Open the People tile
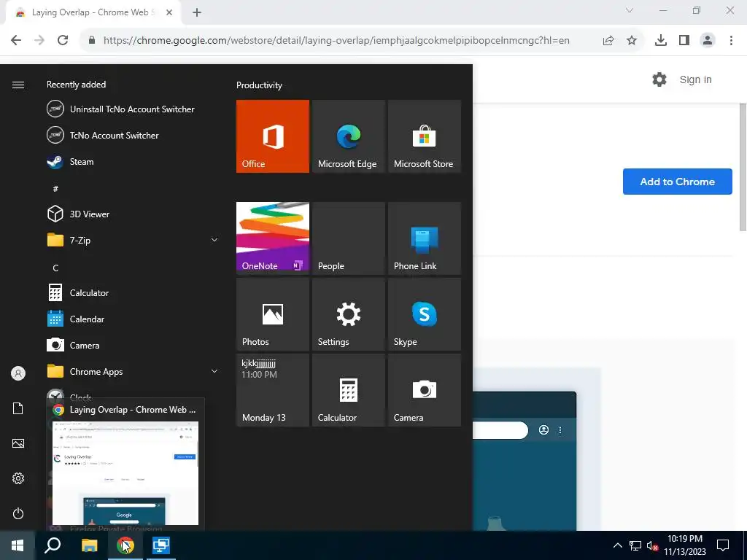Viewport: 747px width, 560px height. tap(348, 238)
